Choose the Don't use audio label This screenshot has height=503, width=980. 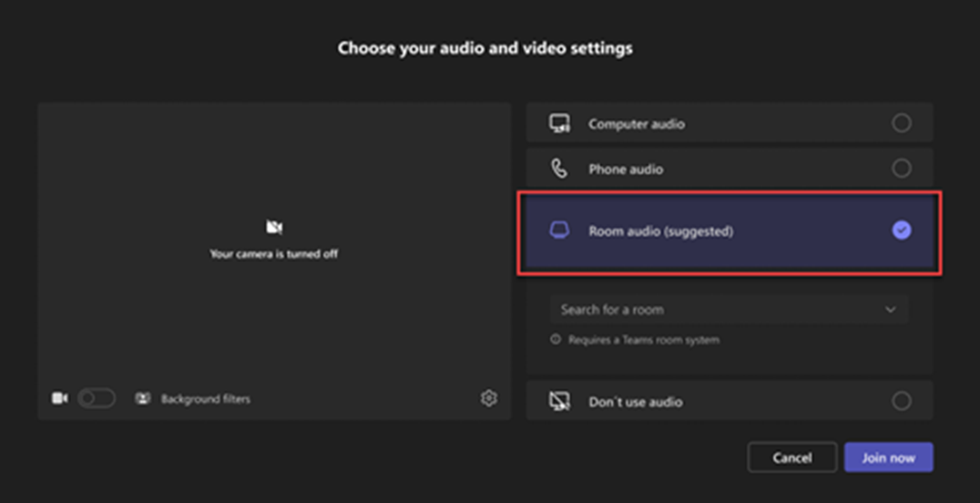coord(635,402)
